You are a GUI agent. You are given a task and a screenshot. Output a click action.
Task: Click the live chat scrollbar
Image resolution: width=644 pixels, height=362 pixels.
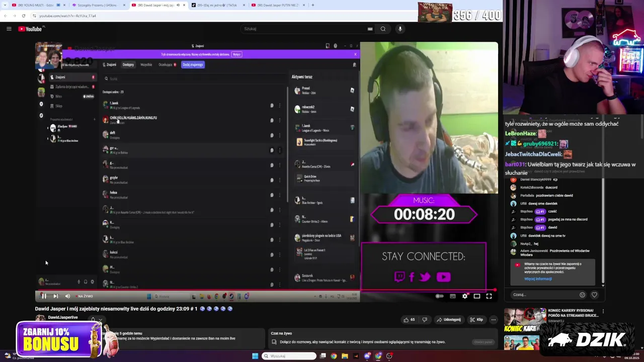click(603, 231)
